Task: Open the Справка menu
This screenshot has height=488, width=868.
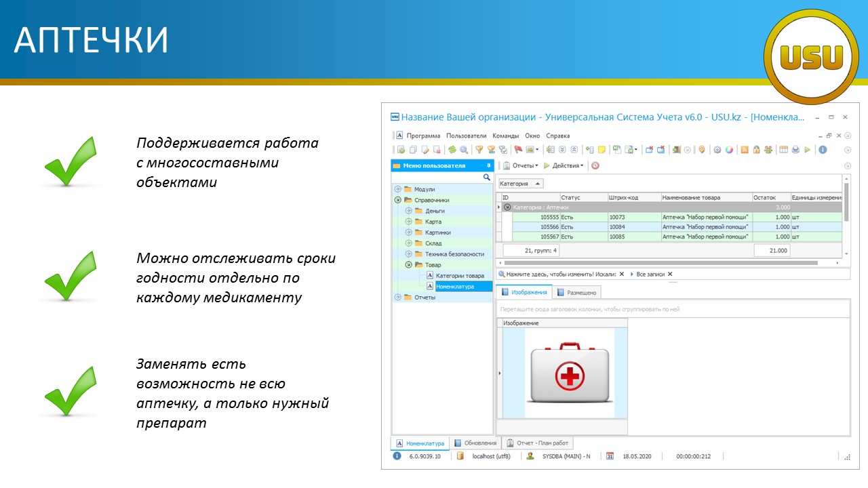Action: pos(558,136)
